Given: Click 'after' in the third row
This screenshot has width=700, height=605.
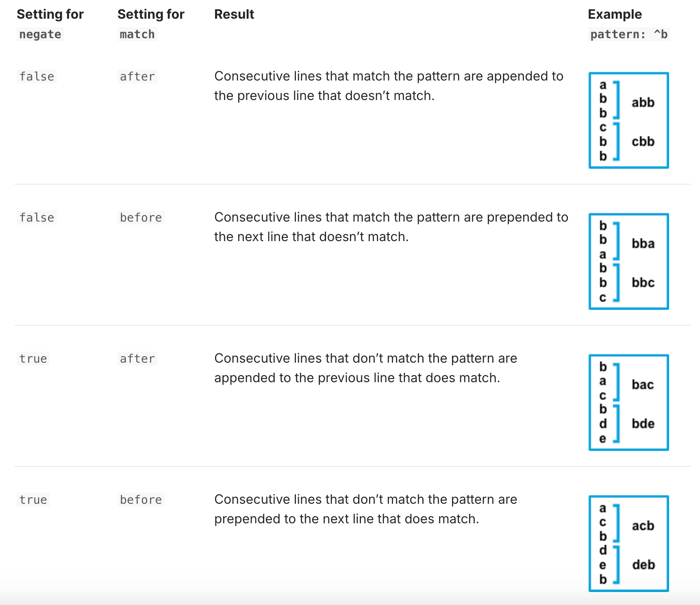Looking at the screenshot, I should tap(137, 359).
